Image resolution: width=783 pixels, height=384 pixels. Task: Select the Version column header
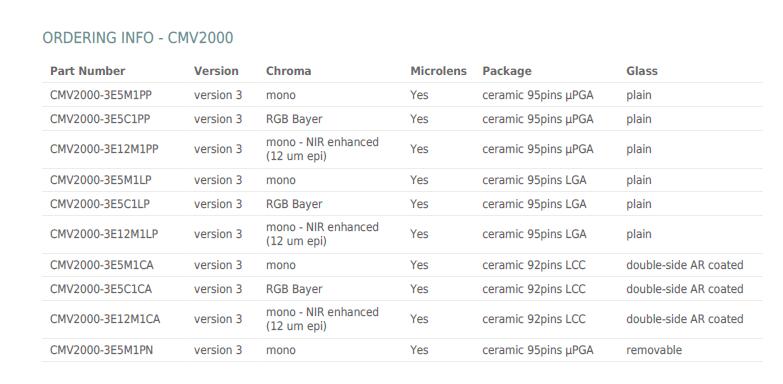coord(216,71)
